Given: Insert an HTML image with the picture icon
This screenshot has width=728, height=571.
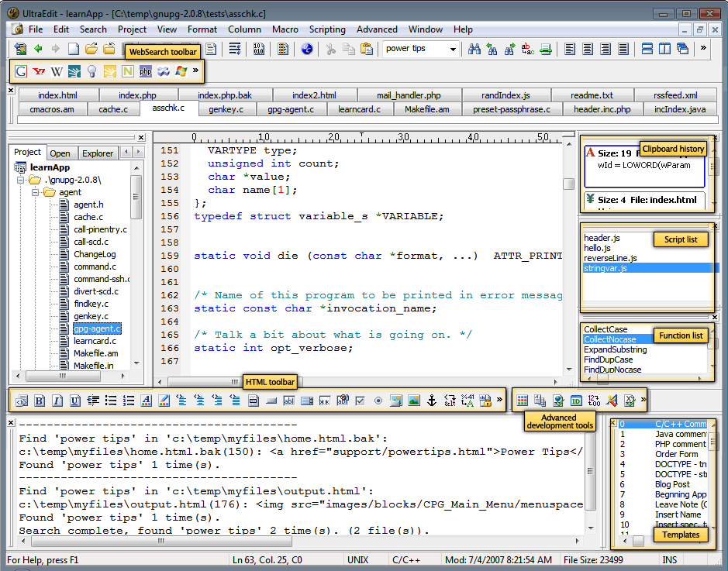Looking at the screenshot, I should (414, 401).
